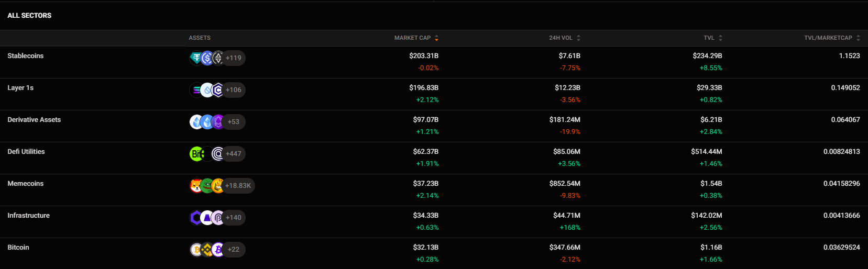Screen dimensions: 868x269
Task: Click the $181.24M 24H volume value
Action: pyautogui.click(x=565, y=120)
